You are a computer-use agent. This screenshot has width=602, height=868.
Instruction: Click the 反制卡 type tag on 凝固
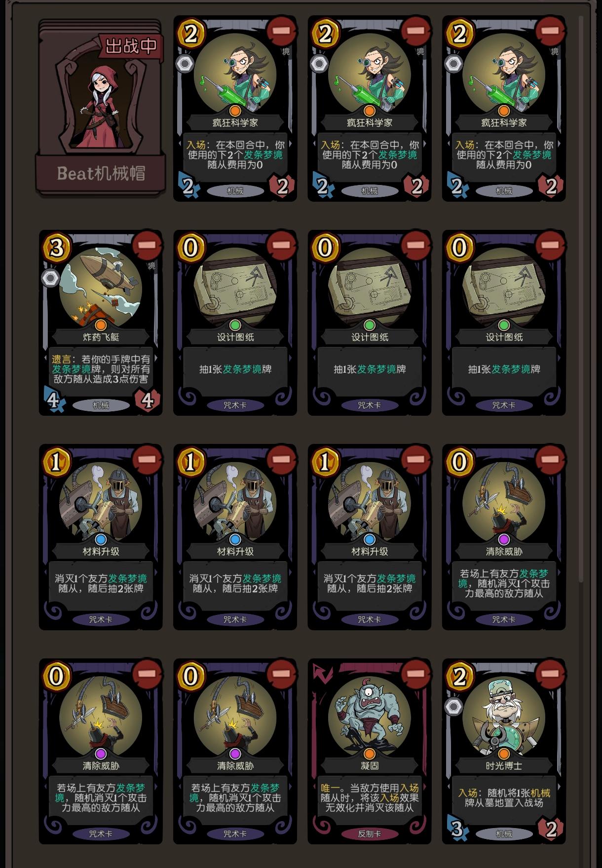point(370,834)
